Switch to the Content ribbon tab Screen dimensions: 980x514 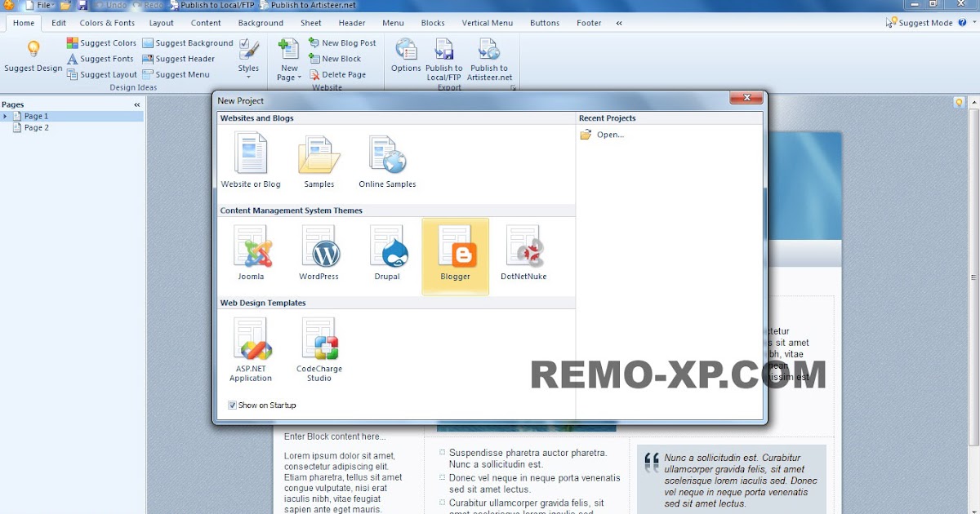tap(206, 23)
